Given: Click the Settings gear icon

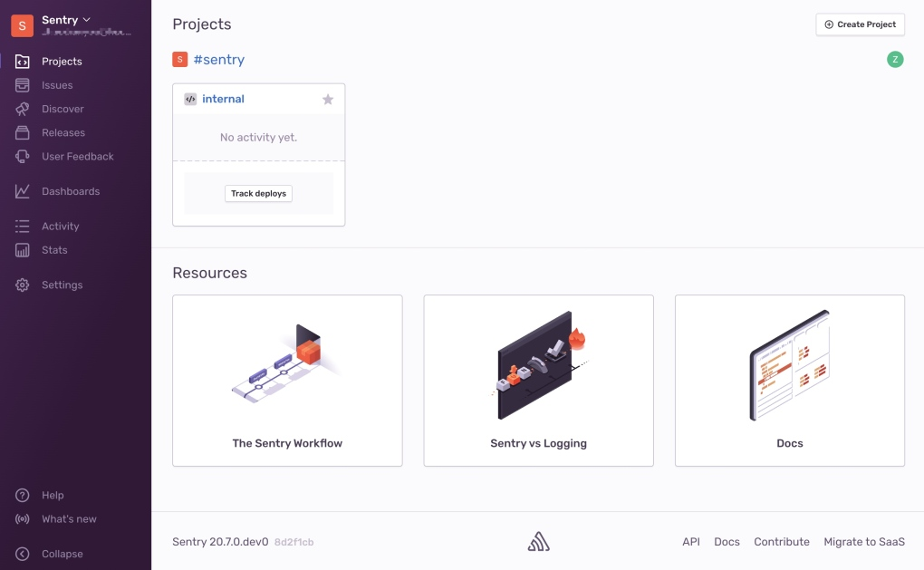Looking at the screenshot, I should 23,285.
